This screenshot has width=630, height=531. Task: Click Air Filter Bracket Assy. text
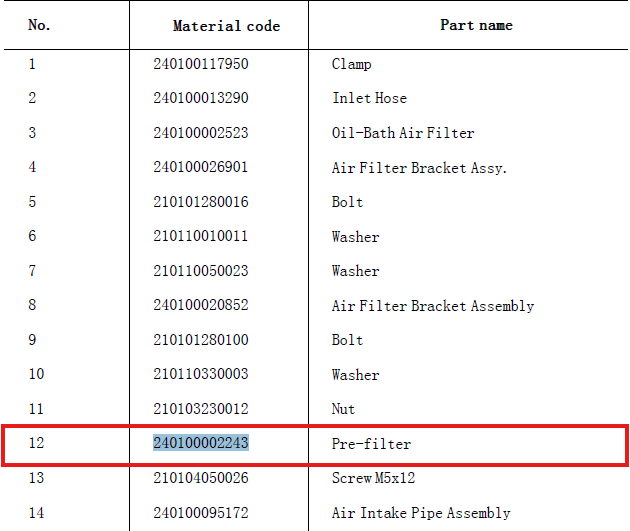[x=419, y=168]
